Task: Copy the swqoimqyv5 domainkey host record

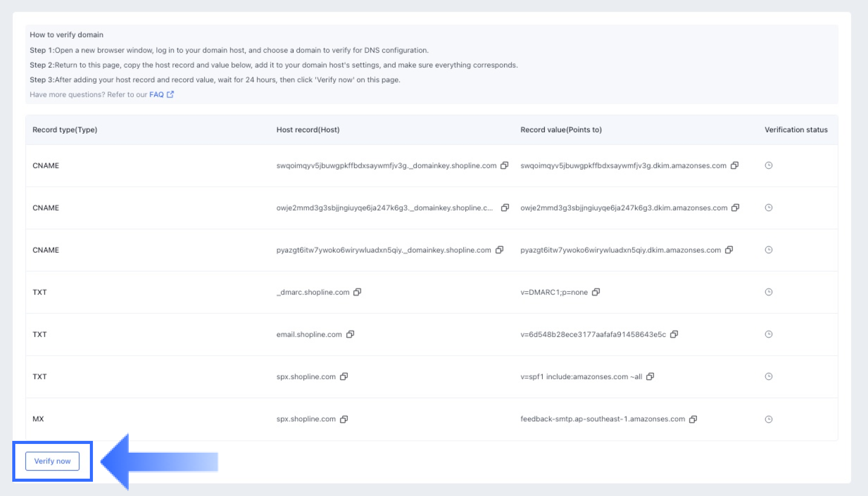Action: [504, 165]
